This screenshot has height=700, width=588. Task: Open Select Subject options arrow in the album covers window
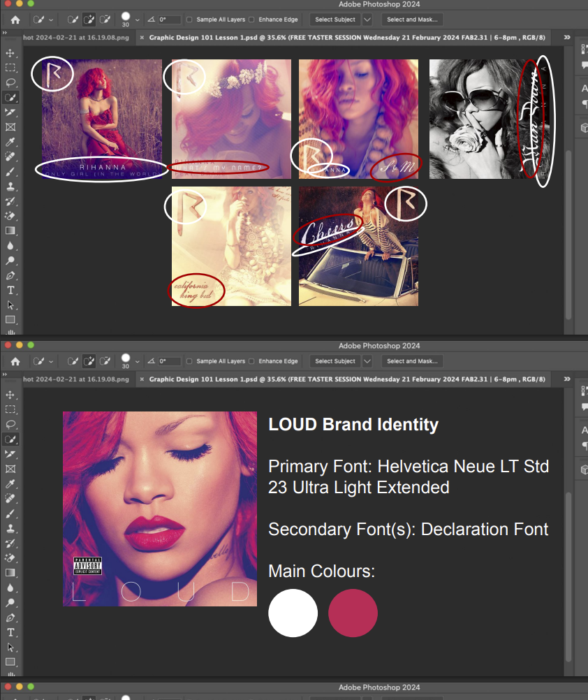pyautogui.click(x=367, y=20)
